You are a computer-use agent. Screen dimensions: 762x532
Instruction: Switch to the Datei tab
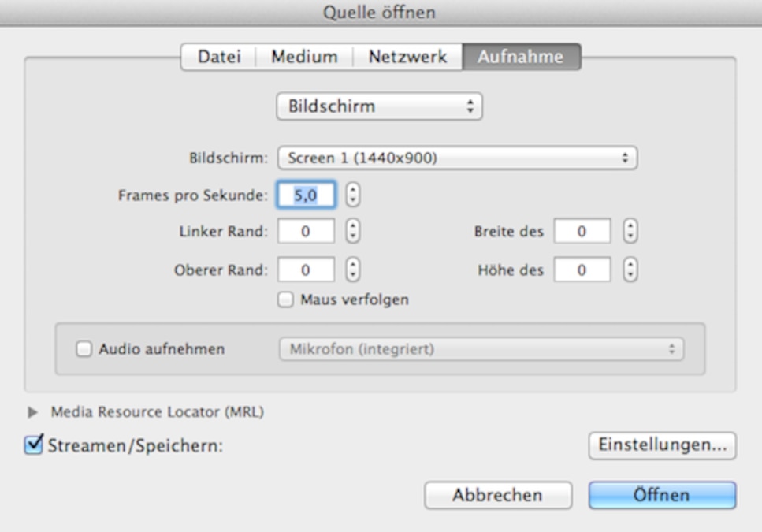coord(218,58)
